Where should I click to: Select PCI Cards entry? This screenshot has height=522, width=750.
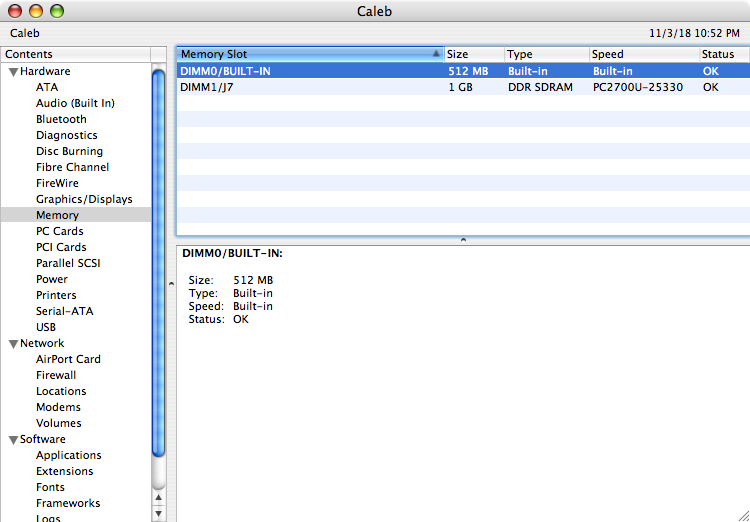coord(61,247)
